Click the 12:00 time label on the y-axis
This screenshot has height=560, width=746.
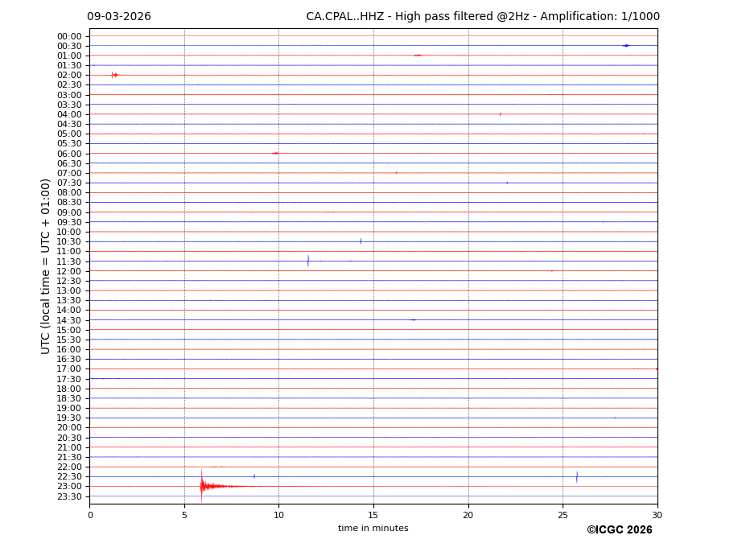click(x=69, y=271)
